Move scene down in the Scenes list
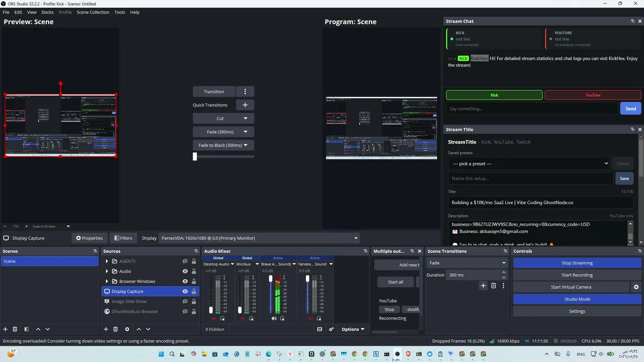The width and height of the screenshot is (644, 362). (48, 329)
